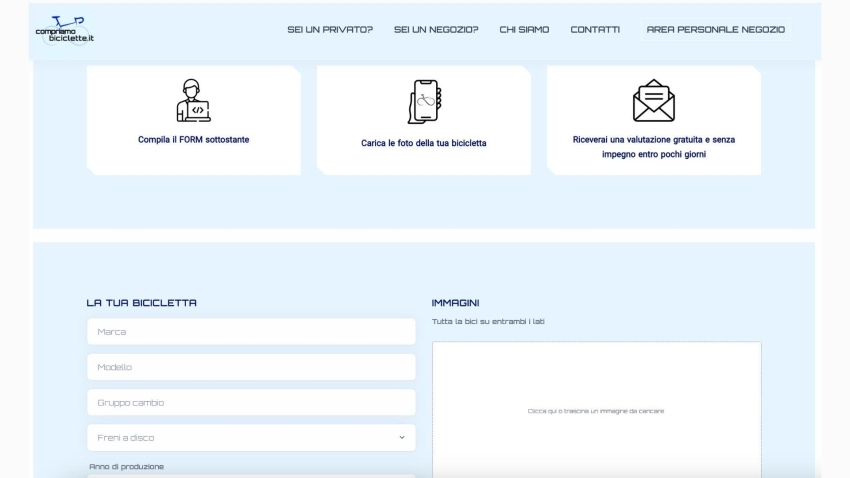Click the open envelope icon
This screenshot has height=478, width=850.
653,100
